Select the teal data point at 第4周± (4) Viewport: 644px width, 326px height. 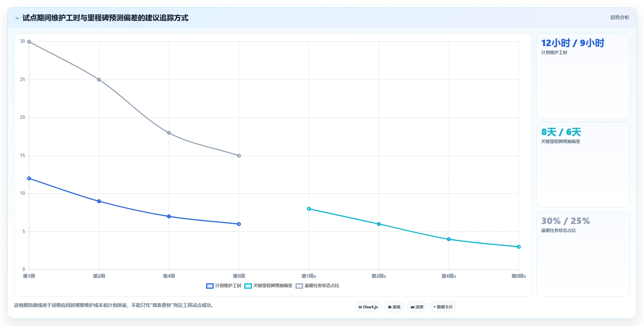tap(449, 239)
